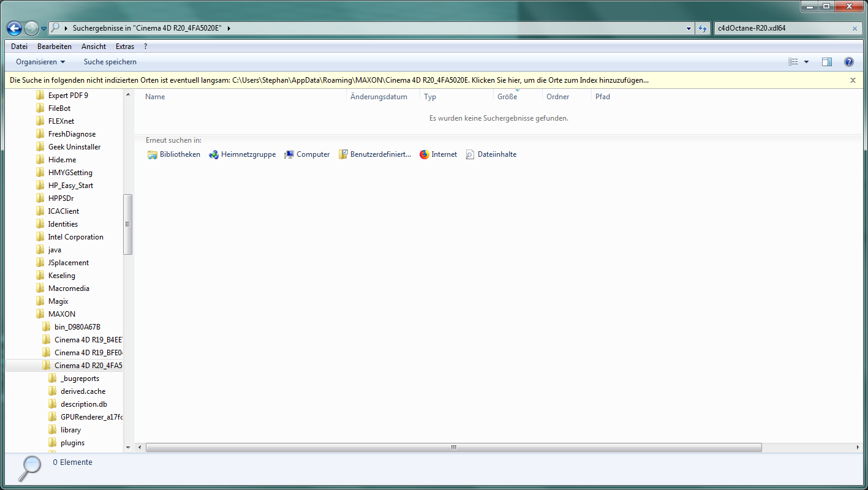Search again on the Internet
This screenshot has width=868, height=490.
pyautogui.click(x=438, y=154)
